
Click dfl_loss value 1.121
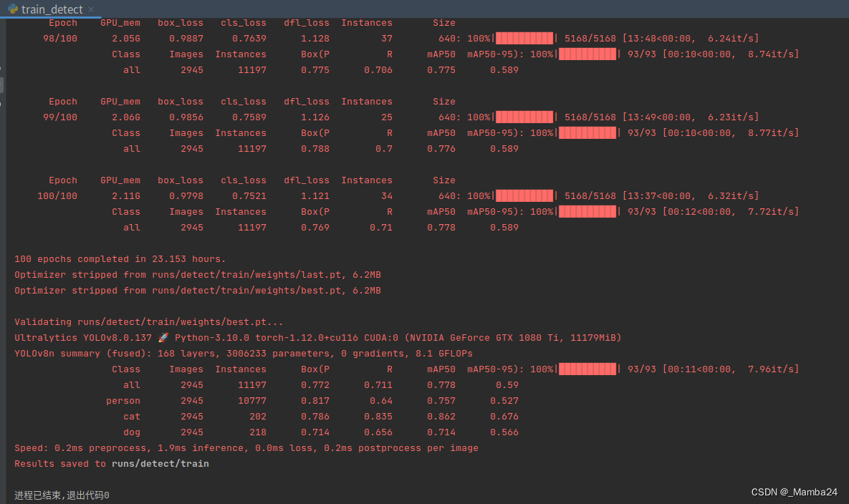pos(315,195)
